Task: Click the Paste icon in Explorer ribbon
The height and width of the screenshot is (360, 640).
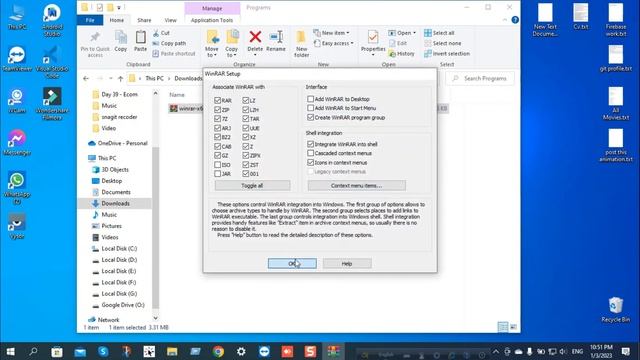Action: (140, 38)
